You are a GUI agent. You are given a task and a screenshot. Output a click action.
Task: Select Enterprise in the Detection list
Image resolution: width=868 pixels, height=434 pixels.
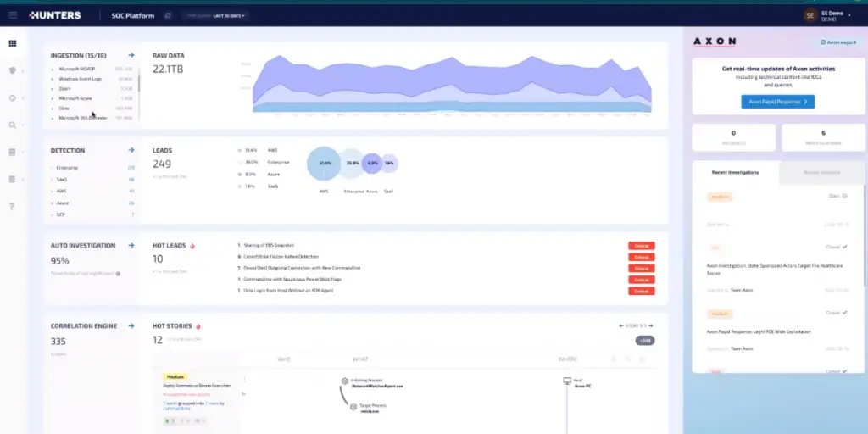point(92,168)
